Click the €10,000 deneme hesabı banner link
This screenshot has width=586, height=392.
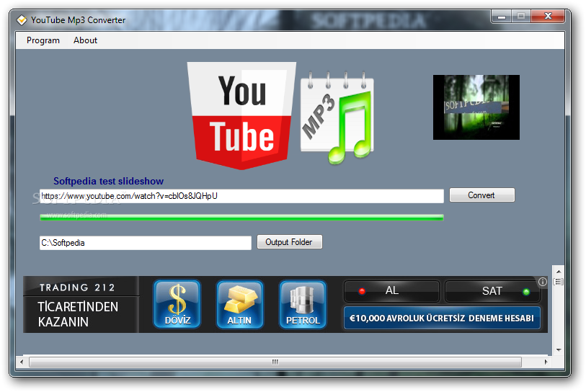tap(442, 318)
